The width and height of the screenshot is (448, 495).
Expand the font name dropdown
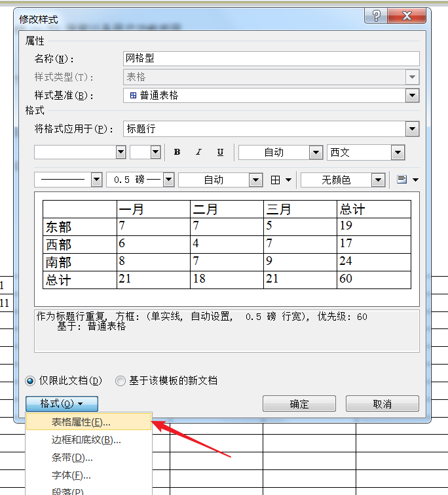click(x=121, y=153)
